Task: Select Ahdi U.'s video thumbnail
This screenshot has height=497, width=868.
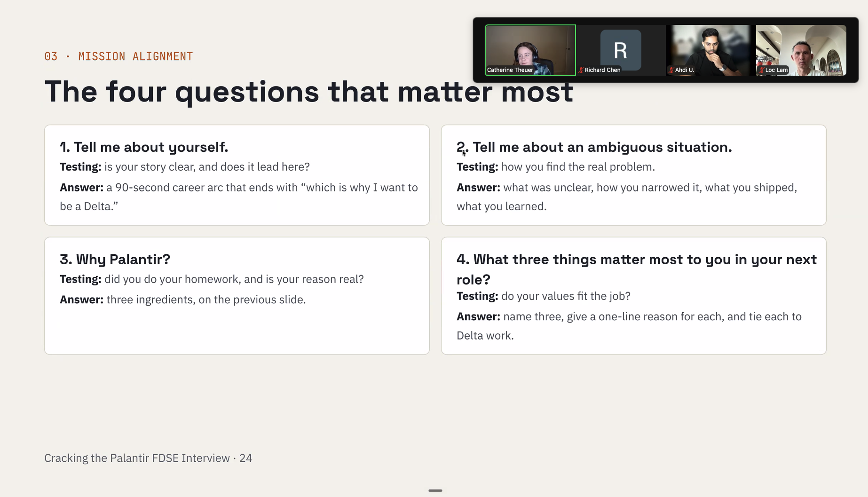Action: (710, 50)
